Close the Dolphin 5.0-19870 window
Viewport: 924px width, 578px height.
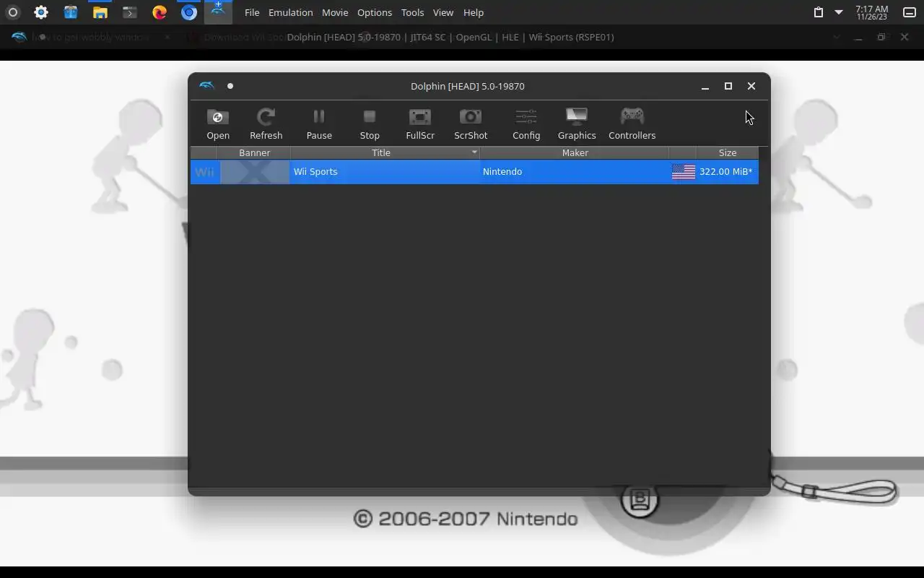751,86
